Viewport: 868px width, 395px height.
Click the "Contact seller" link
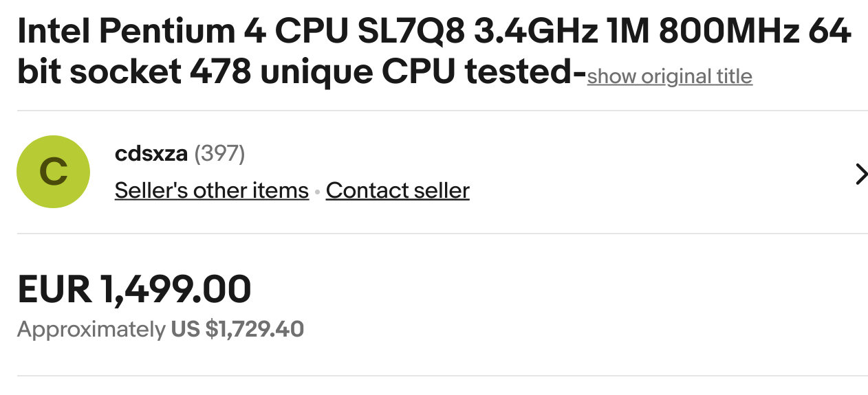point(398,190)
